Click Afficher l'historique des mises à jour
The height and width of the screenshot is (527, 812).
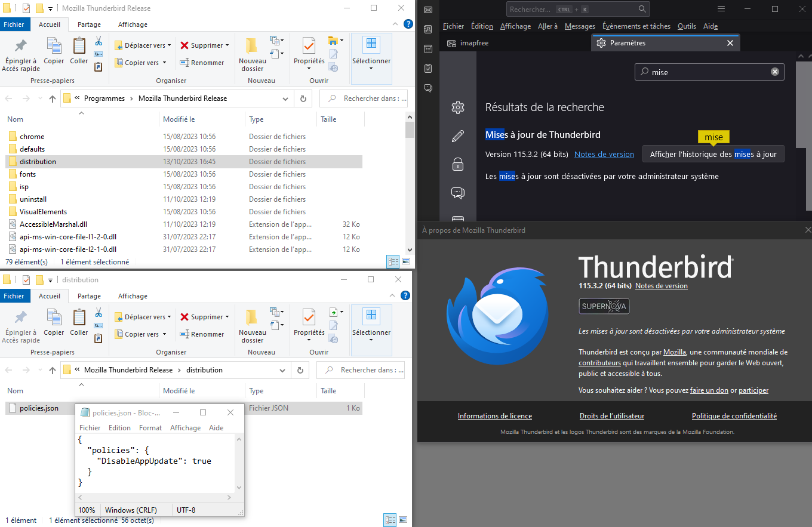(713, 154)
